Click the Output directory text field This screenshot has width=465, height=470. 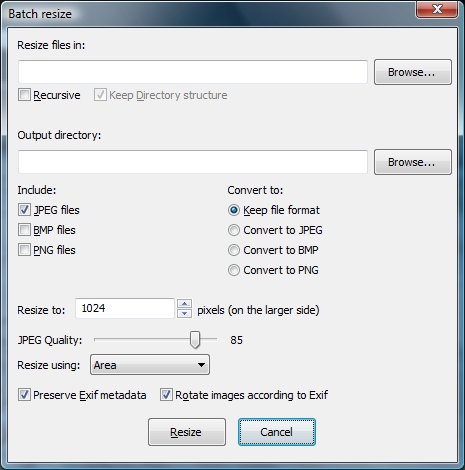193,162
